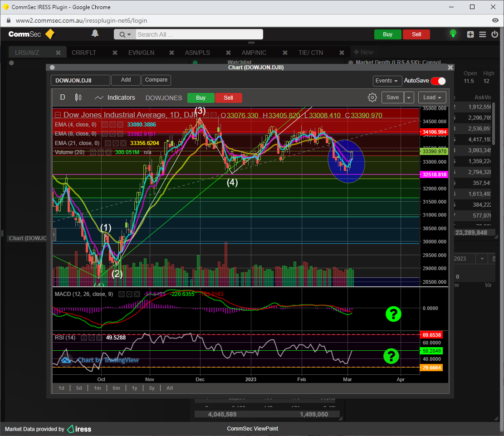
Task: Add a new workspace tab
Action: (x=363, y=52)
